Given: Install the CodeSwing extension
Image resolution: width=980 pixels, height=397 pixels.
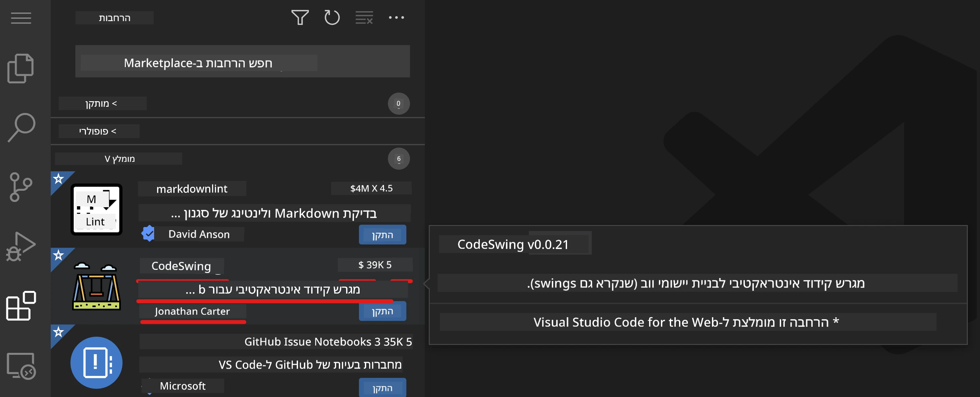Looking at the screenshot, I should (382, 311).
